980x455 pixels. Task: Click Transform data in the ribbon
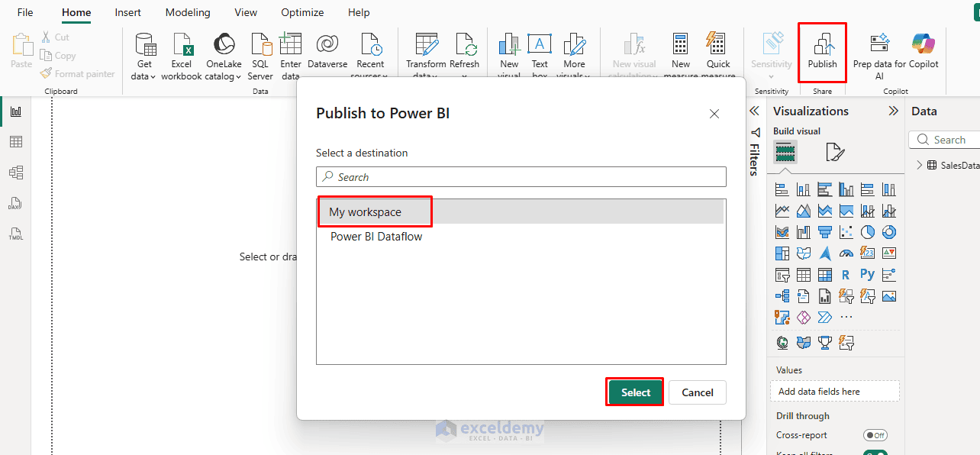point(426,56)
